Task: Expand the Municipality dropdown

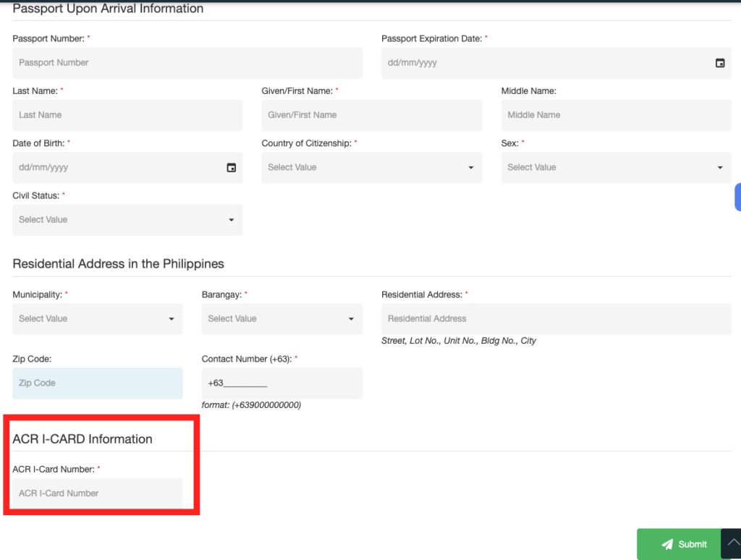Action: point(97,319)
